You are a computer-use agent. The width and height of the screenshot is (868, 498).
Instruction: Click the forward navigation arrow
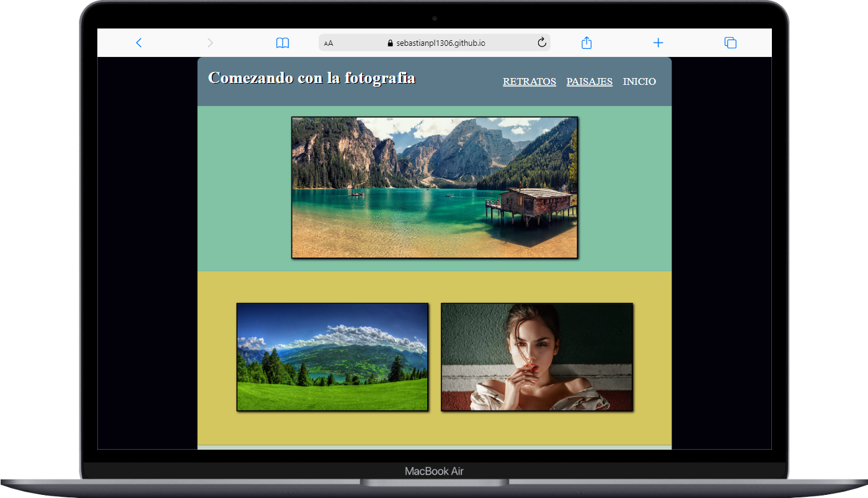pyautogui.click(x=210, y=43)
